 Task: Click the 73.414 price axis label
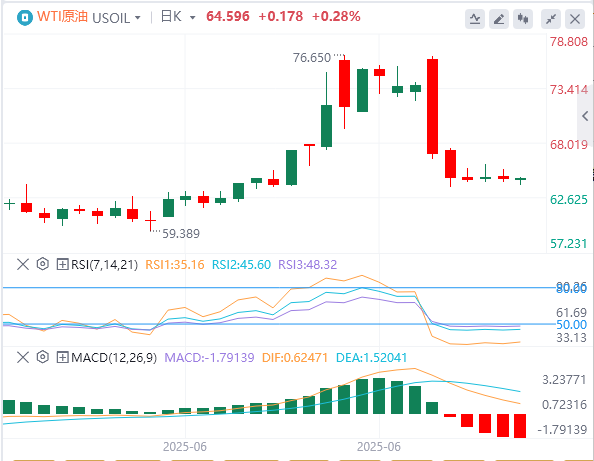(x=569, y=90)
